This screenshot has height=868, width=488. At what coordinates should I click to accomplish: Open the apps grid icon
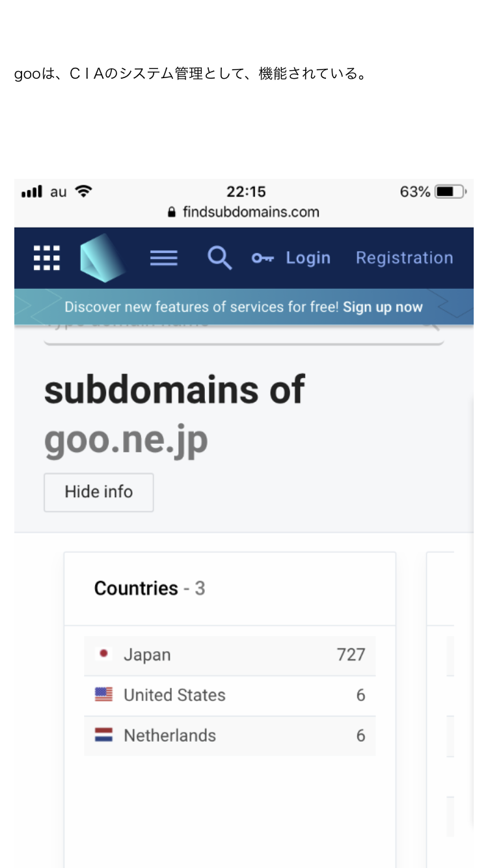pyautogui.click(x=47, y=258)
